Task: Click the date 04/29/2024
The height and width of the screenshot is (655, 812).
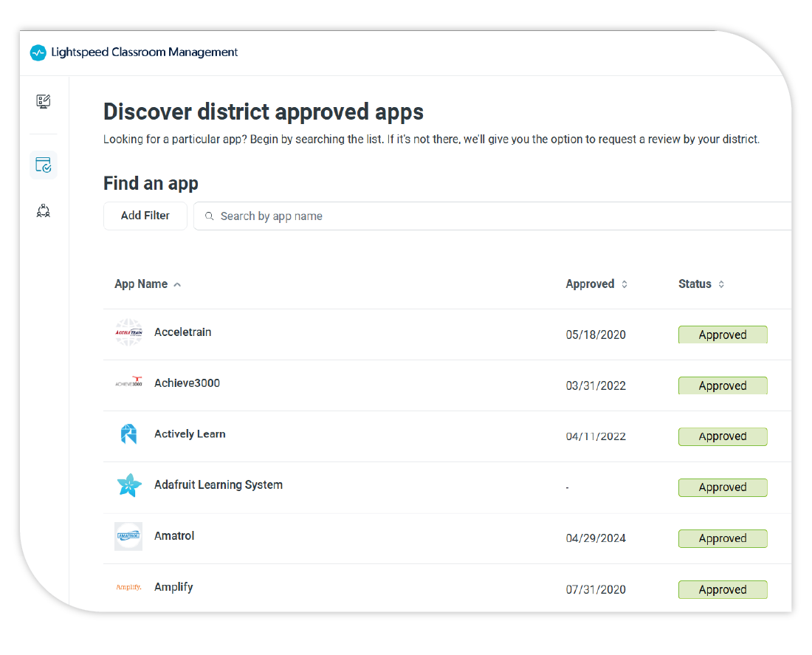Action: pyautogui.click(x=596, y=538)
